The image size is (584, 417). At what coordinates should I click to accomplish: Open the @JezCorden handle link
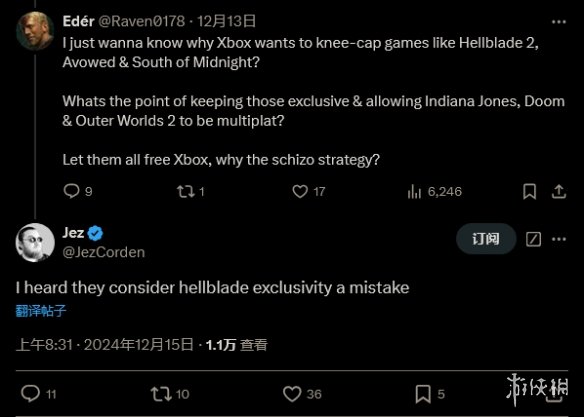click(104, 252)
